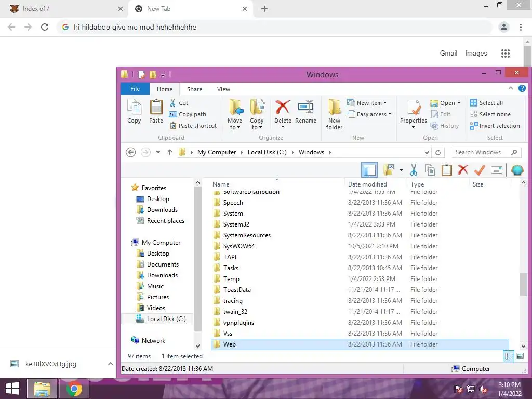Click the red X Delete button in ribbon
Viewport: 532px width, 399px height.
(x=283, y=107)
